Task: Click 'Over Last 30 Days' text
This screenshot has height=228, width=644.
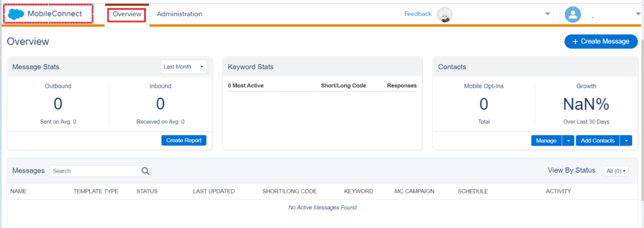Action: [586, 122]
